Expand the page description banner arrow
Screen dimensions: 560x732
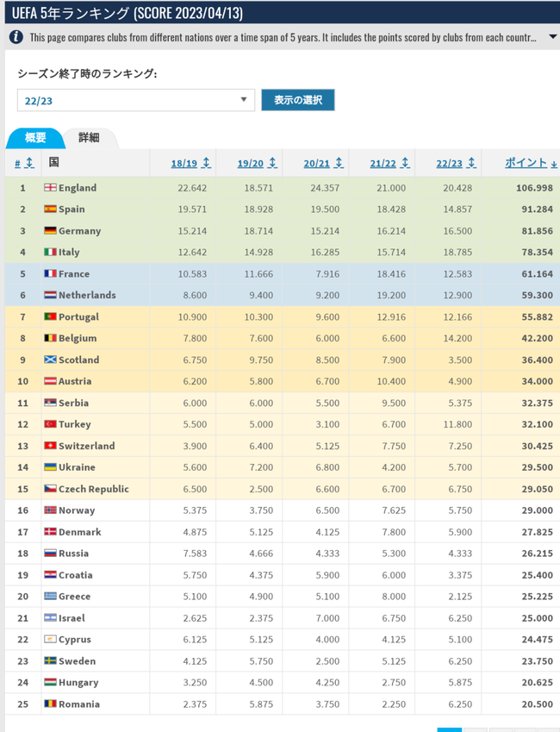pyautogui.click(x=552, y=36)
